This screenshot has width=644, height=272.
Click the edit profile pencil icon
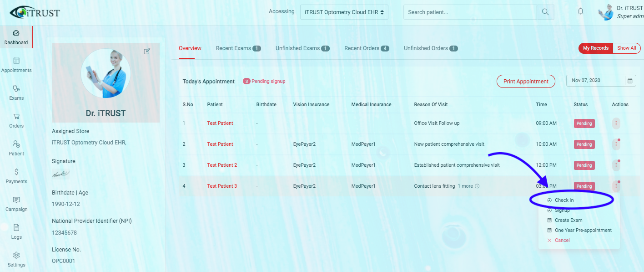(x=147, y=51)
